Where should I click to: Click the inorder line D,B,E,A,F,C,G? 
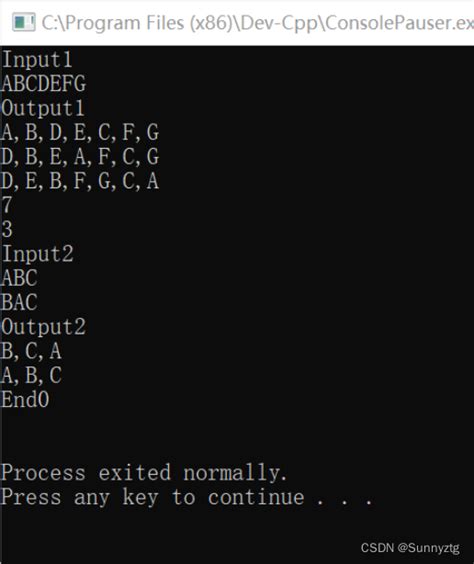(80, 157)
